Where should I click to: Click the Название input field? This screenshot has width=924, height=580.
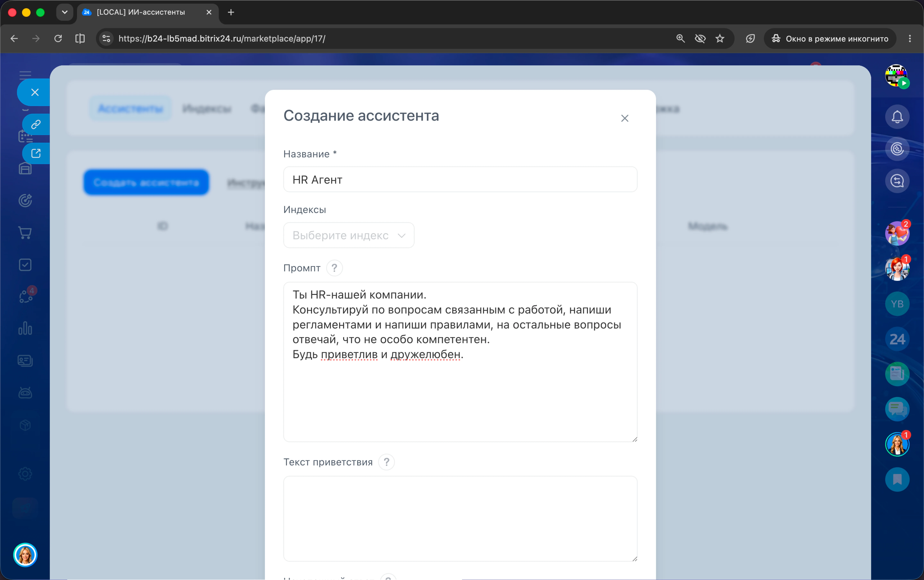click(460, 179)
